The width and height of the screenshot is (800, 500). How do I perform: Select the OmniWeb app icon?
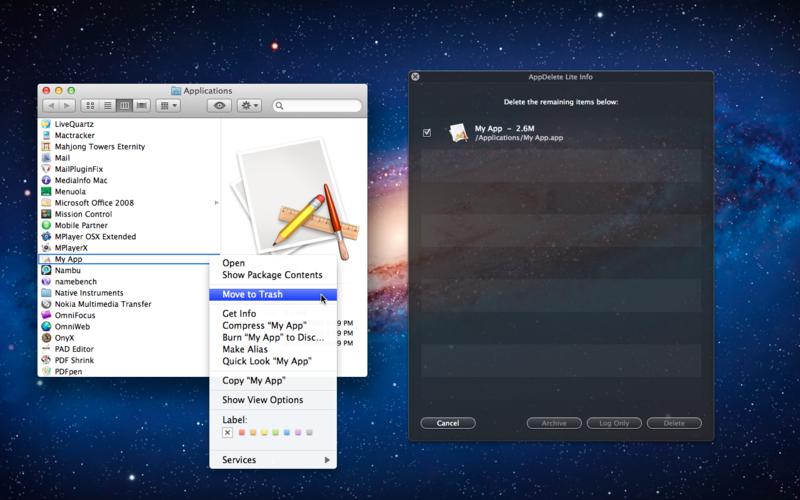[46, 326]
